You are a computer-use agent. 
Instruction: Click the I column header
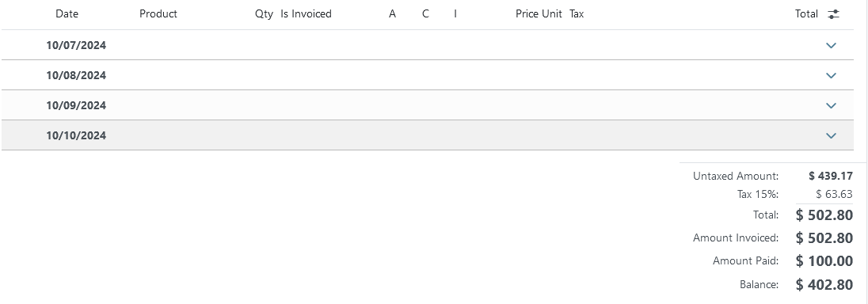455,14
